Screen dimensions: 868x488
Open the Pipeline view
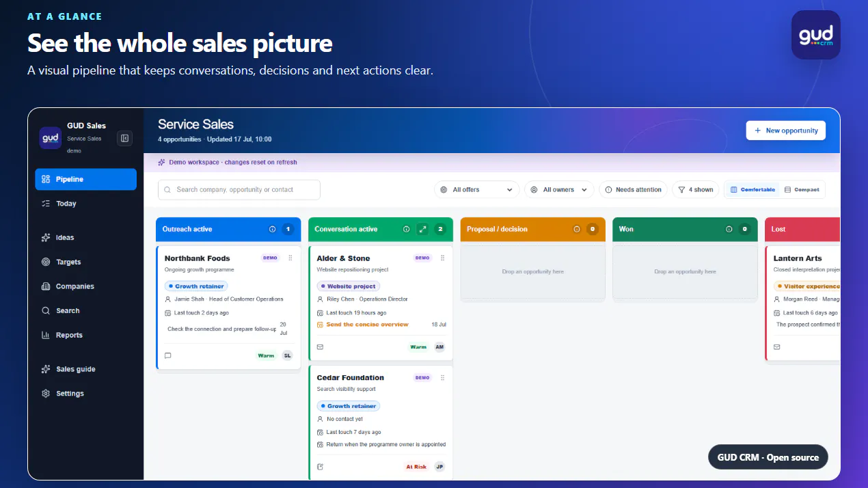click(86, 179)
